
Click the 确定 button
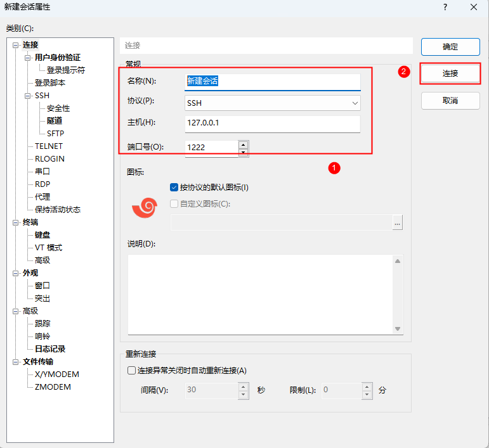click(450, 47)
